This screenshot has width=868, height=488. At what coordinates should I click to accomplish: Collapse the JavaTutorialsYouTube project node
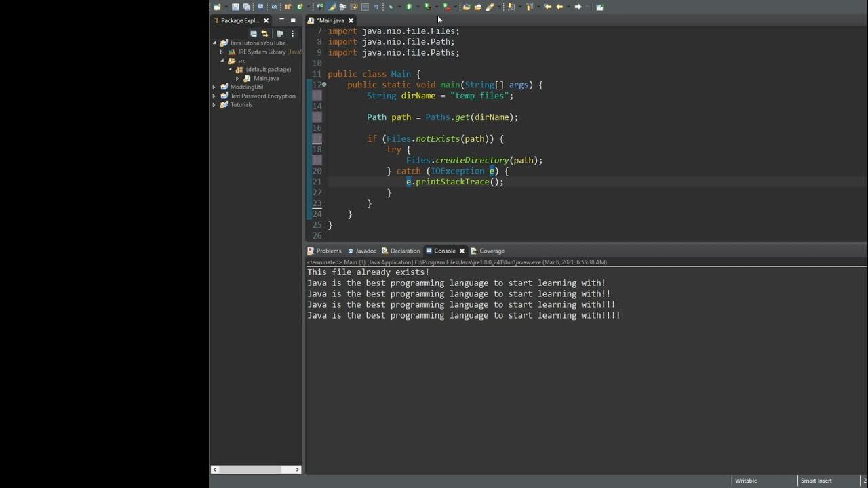point(214,43)
